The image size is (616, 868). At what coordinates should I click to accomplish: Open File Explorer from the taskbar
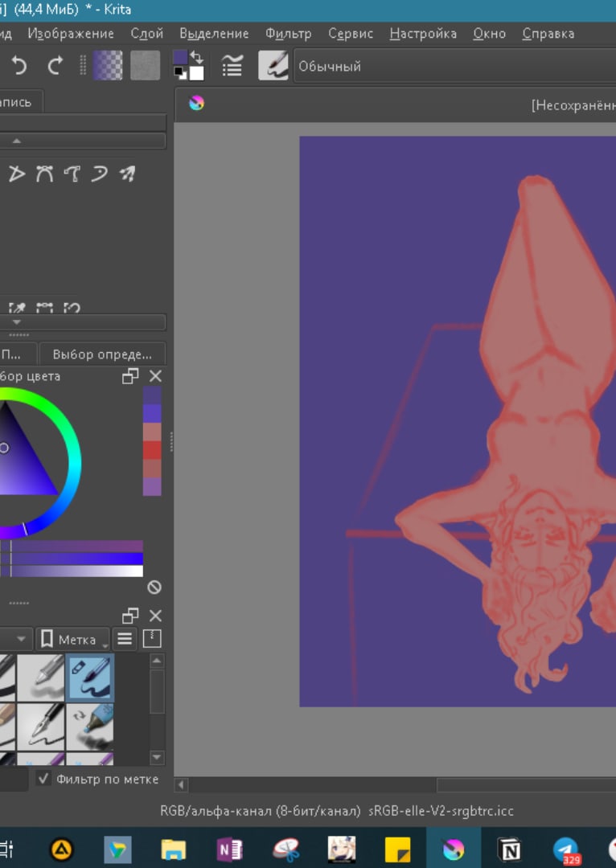point(174,849)
